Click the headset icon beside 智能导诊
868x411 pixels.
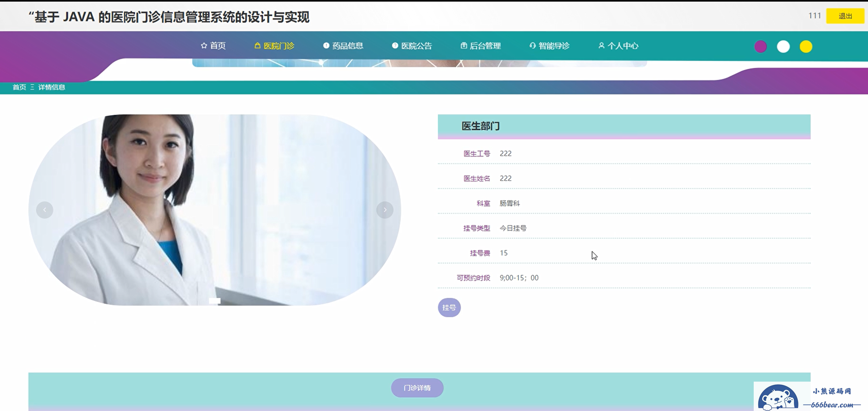point(532,46)
